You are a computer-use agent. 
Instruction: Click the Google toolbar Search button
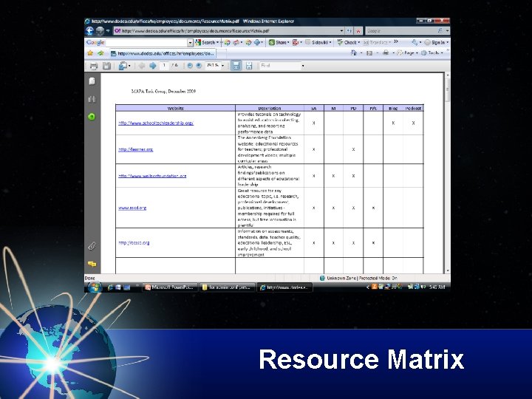(207, 42)
